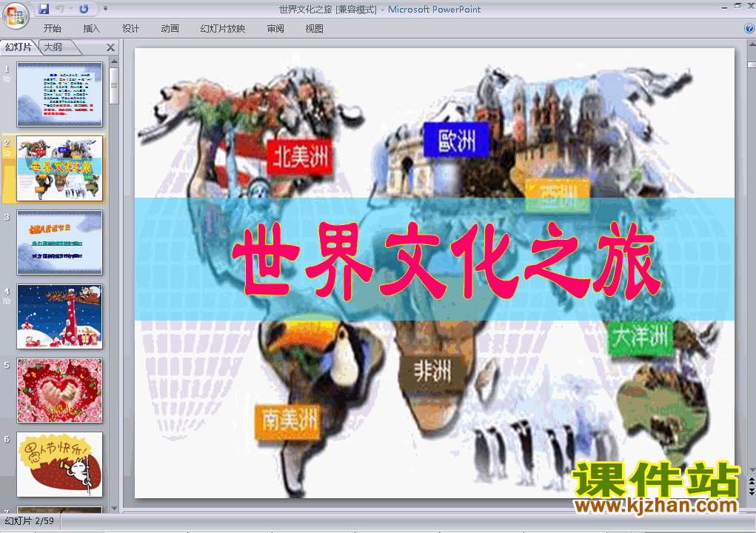Go to next slide double-arrow button
Screen dimensions: 756x533
(752, 491)
